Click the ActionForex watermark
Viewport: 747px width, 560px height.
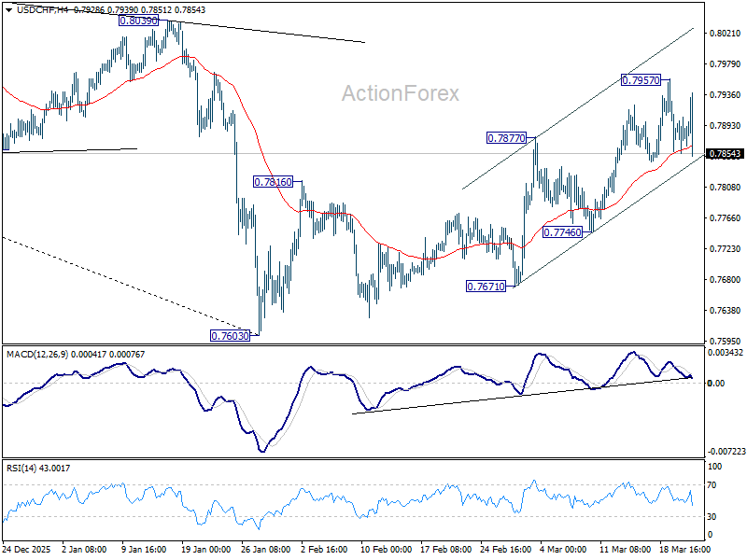tap(402, 91)
